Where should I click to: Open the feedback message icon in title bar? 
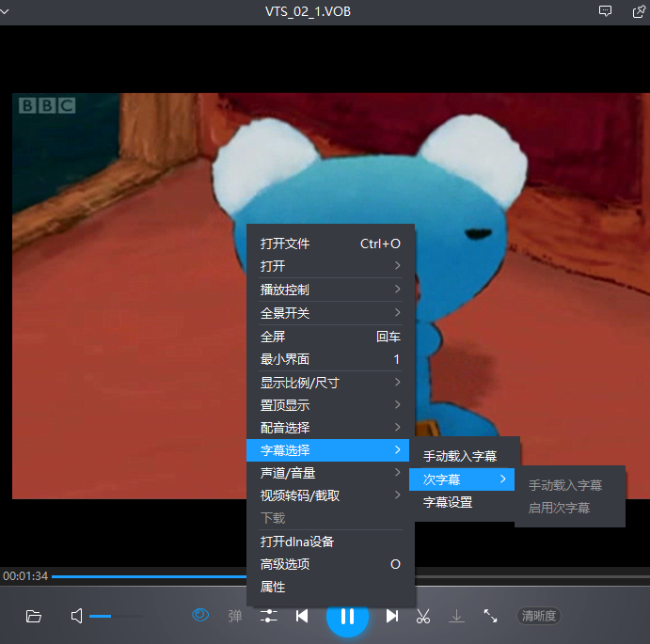(x=605, y=11)
